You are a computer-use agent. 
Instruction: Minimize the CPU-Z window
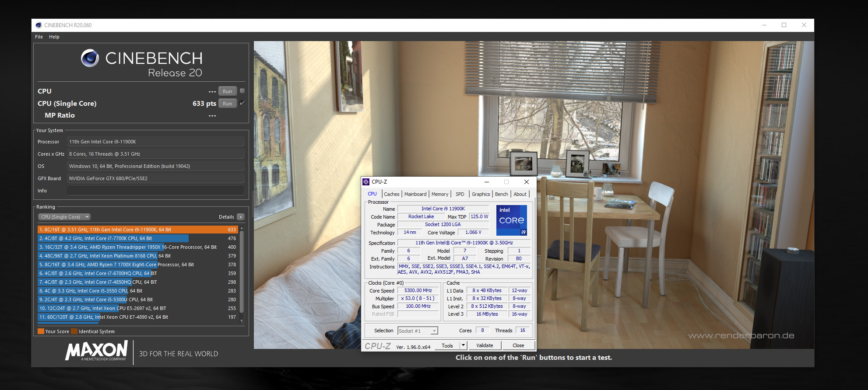(487, 182)
